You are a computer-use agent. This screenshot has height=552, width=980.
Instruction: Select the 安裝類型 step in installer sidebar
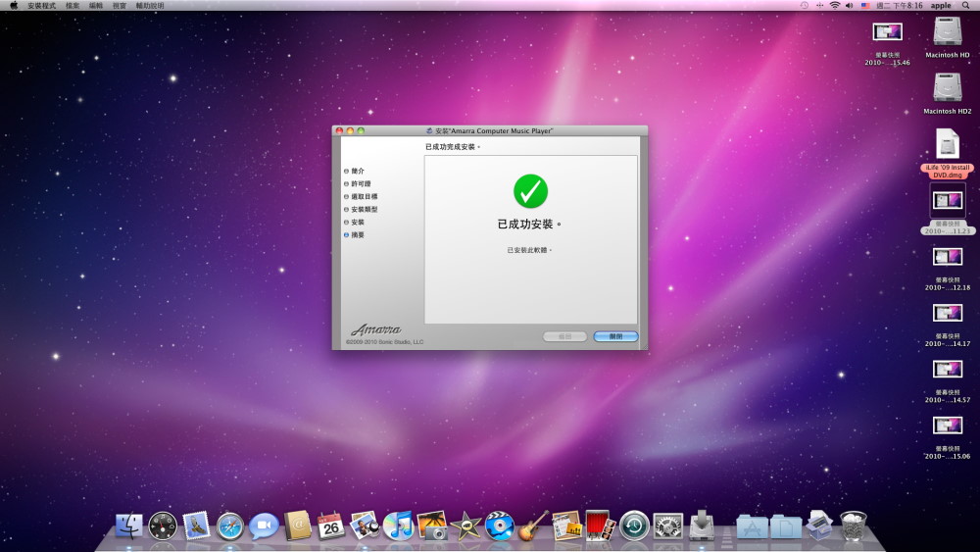point(364,210)
